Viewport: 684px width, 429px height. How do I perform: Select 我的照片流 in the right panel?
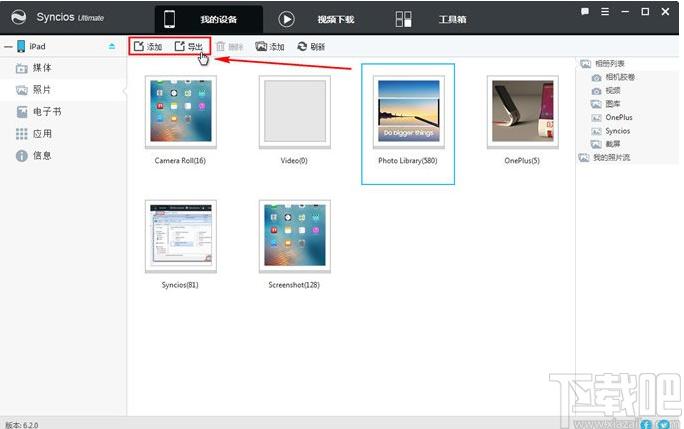(604, 158)
